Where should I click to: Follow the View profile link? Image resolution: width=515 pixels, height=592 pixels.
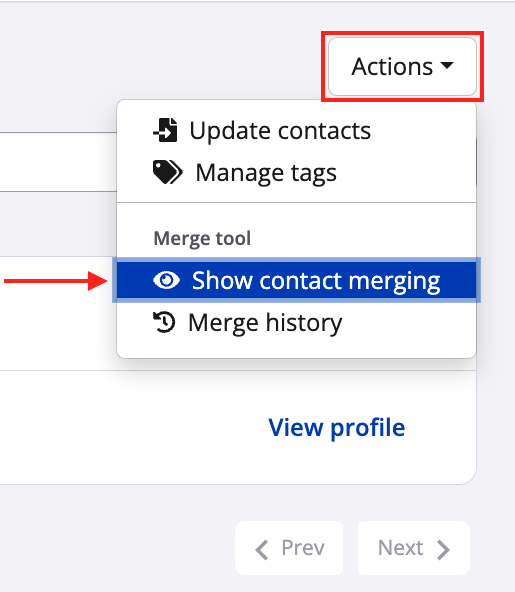pos(336,428)
